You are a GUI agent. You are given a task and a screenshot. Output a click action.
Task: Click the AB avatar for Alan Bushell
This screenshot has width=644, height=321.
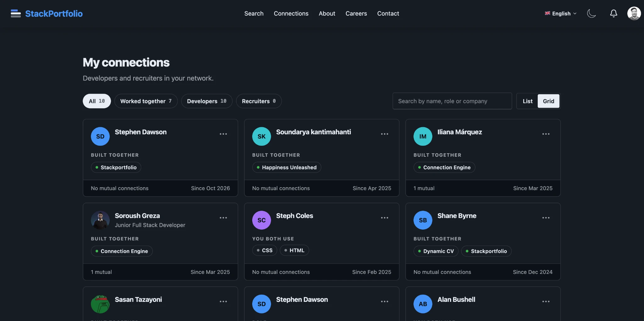[423, 304]
